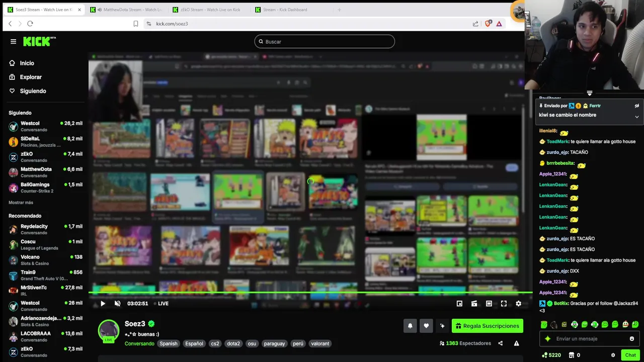Report stream with warning icon
Image resolution: width=644 pixels, height=362 pixels.
point(516,343)
